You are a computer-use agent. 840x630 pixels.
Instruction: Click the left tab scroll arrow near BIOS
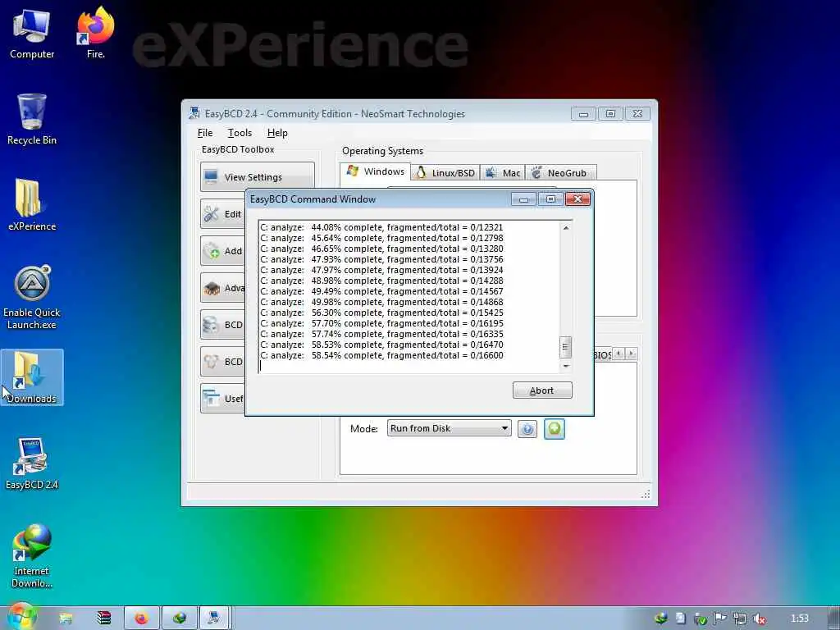pyautogui.click(x=619, y=354)
